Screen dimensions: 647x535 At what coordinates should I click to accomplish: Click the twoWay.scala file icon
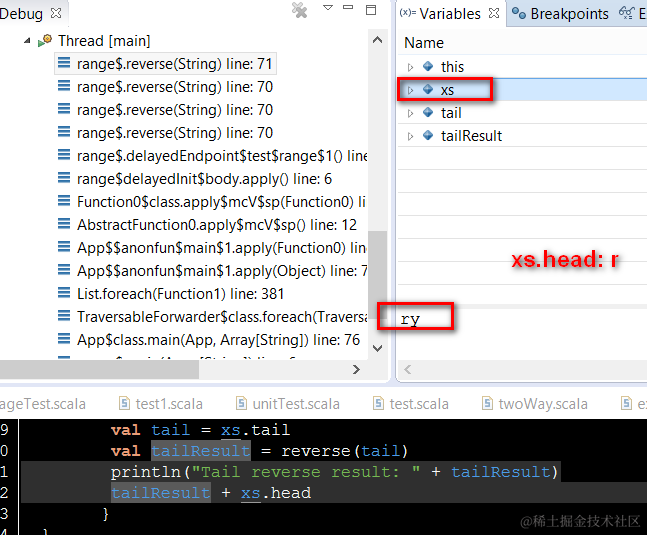487,403
